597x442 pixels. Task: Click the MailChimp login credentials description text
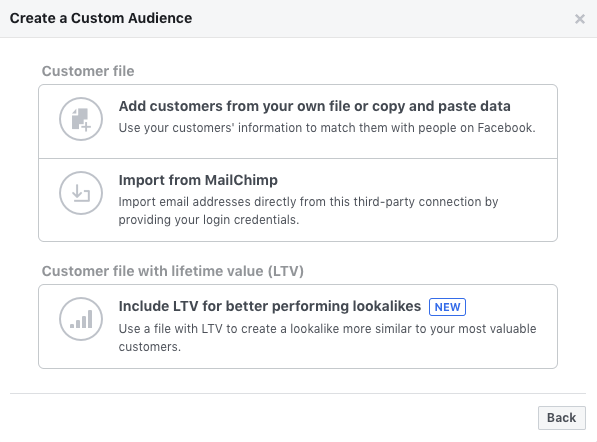(308, 211)
